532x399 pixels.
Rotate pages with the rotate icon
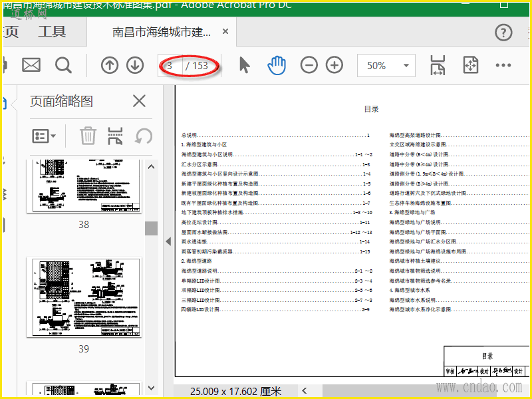[144, 136]
